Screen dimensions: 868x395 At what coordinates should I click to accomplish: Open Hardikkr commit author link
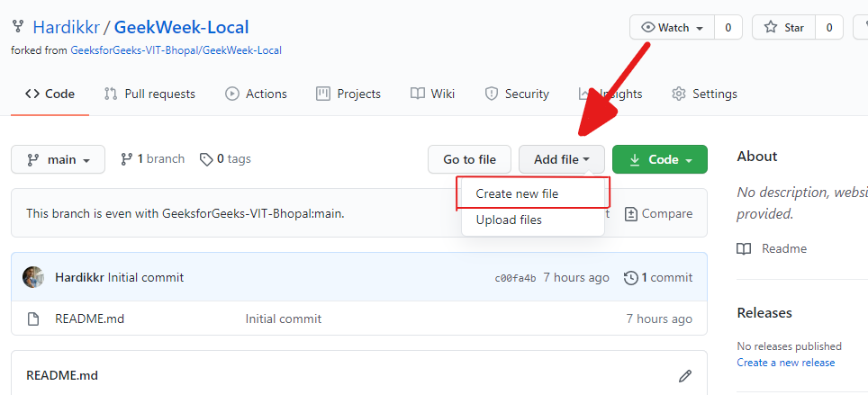pos(80,277)
